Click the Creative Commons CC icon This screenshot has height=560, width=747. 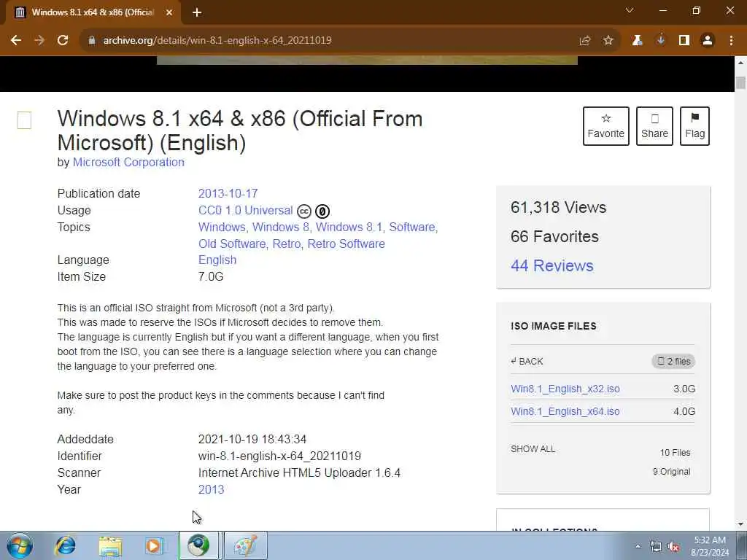(304, 211)
